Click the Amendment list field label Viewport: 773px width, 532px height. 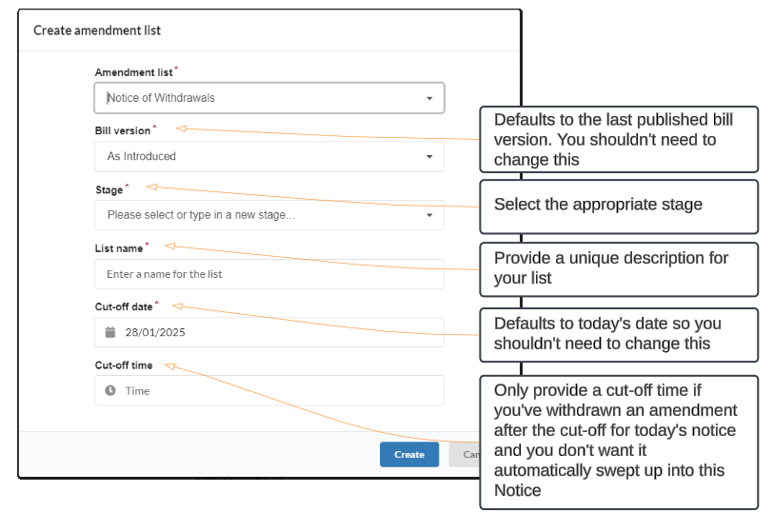(133, 72)
